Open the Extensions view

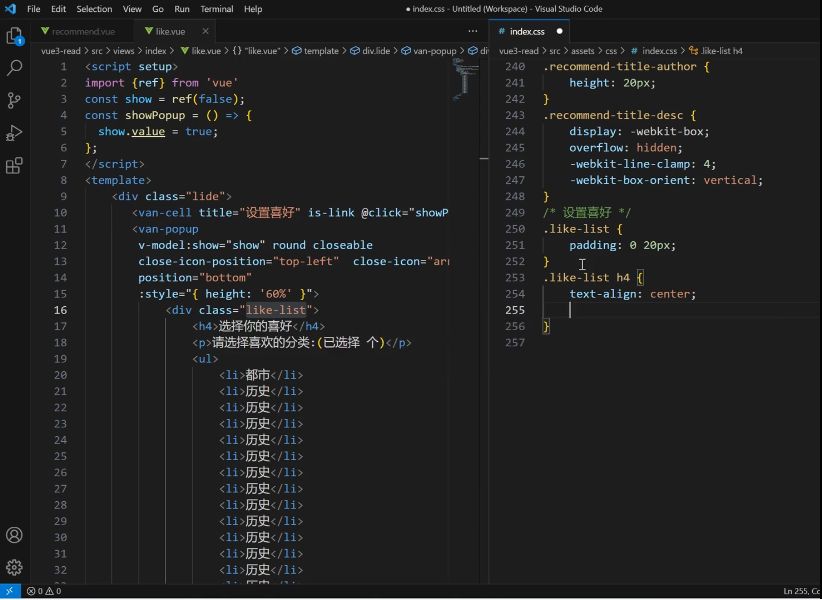pos(14,166)
